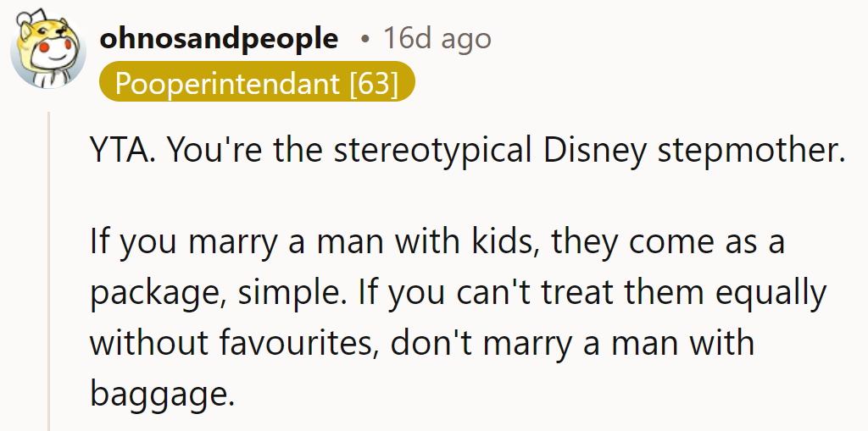Click the Pooperintendant [63] flair badge

(256, 84)
